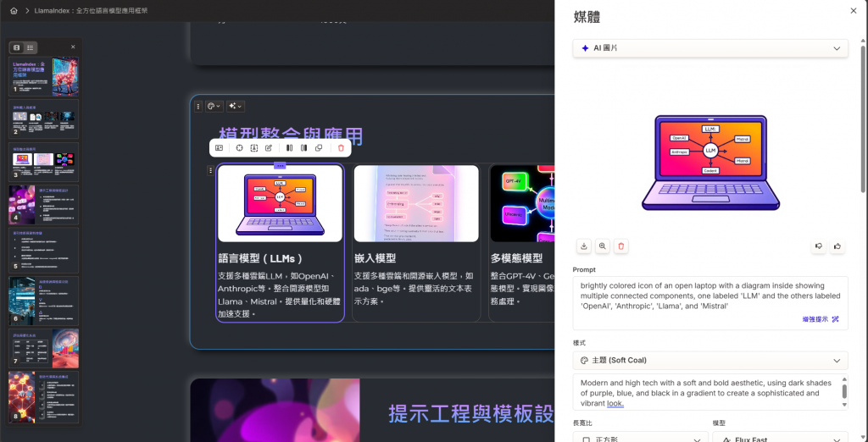Select the multimodal model neon image
The image size is (868, 442).
point(522,203)
